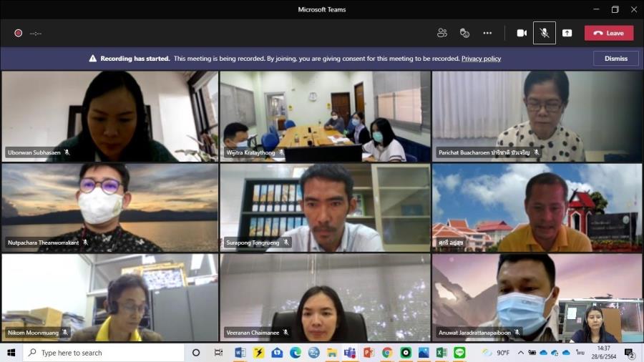
Task: Launch Excel from the taskbar
Action: click(x=441, y=353)
